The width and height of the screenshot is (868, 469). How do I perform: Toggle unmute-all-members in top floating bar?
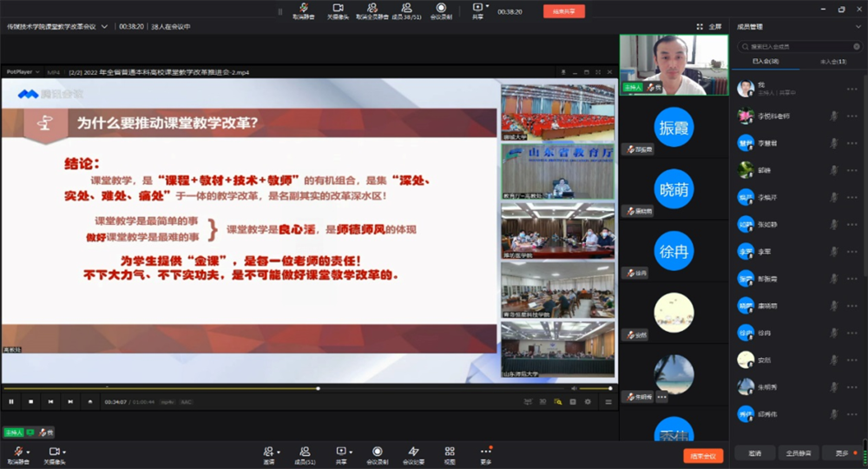(x=372, y=9)
